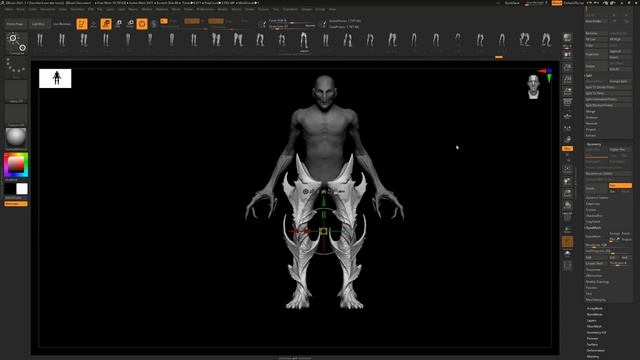Expand the Masking subpalette
The height and width of the screenshot is (360, 640).
point(593,356)
